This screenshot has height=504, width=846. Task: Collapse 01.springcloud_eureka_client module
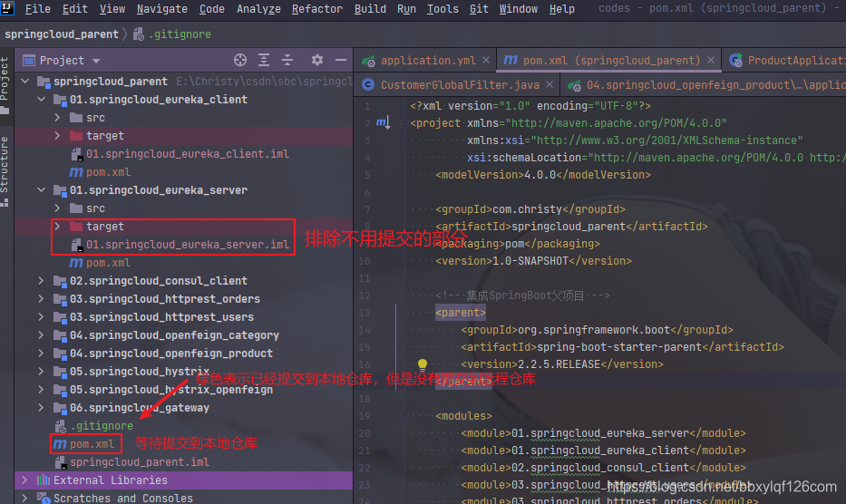tap(42, 100)
